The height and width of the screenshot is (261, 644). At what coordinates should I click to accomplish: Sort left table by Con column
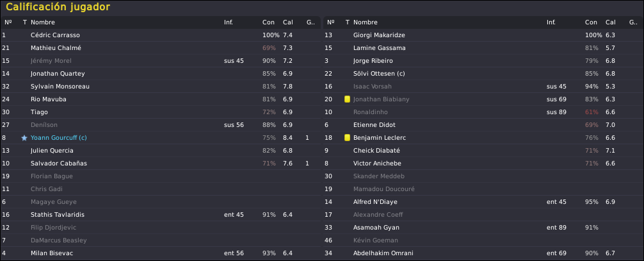pos(269,22)
